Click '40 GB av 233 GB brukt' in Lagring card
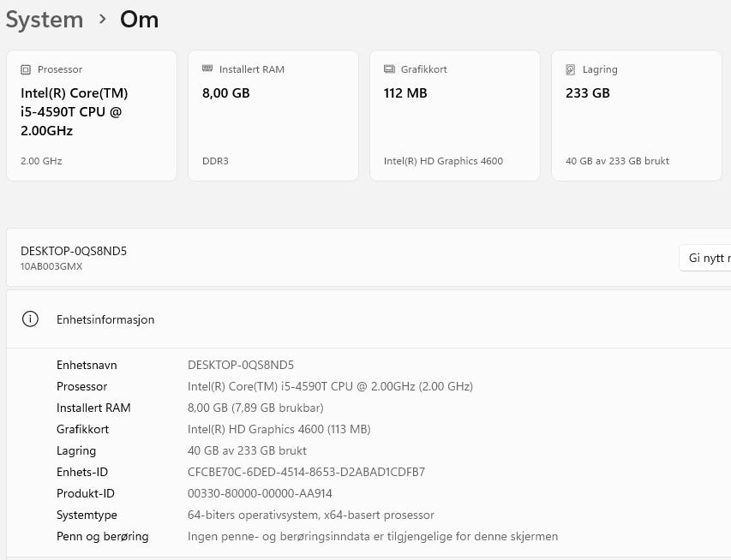Viewport: 731px width, 560px height. [x=617, y=161]
